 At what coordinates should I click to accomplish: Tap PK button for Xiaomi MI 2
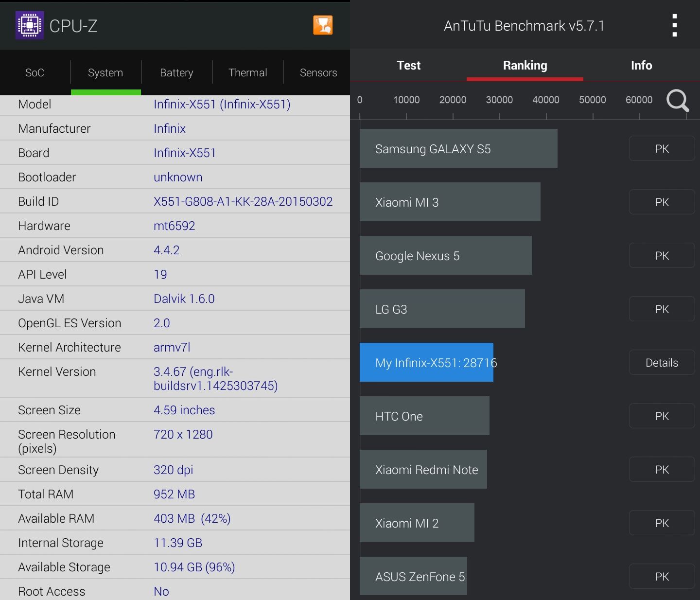click(x=662, y=523)
